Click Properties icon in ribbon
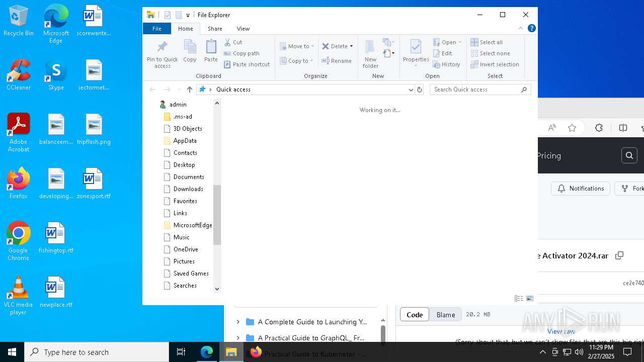Screen dimensions: 644x362 point(416,53)
